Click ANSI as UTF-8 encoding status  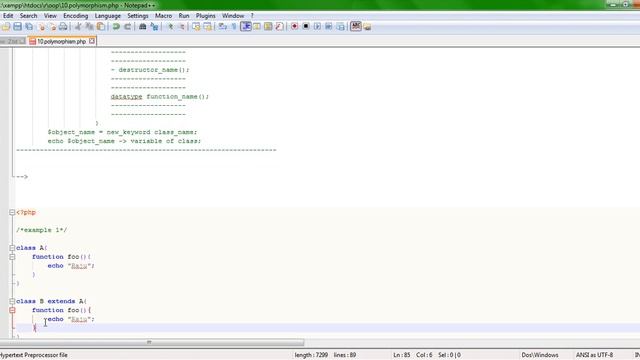coord(594,355)
